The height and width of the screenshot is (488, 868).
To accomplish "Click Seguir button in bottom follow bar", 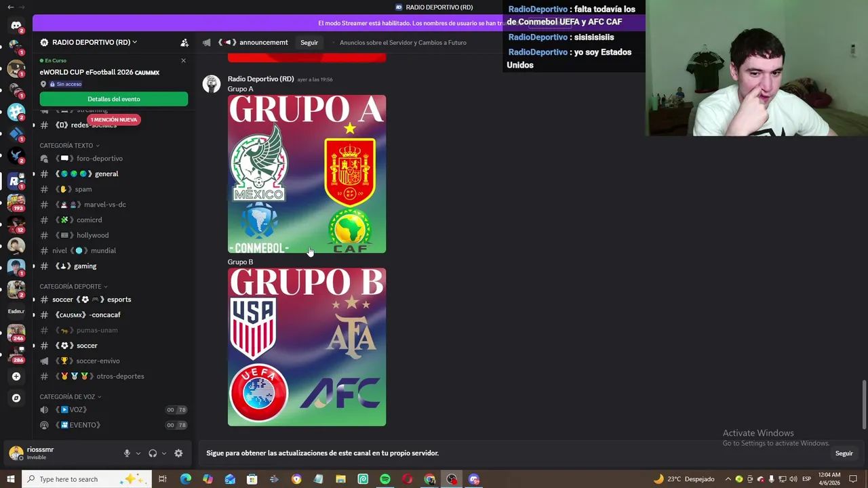I will pos(844,453).
